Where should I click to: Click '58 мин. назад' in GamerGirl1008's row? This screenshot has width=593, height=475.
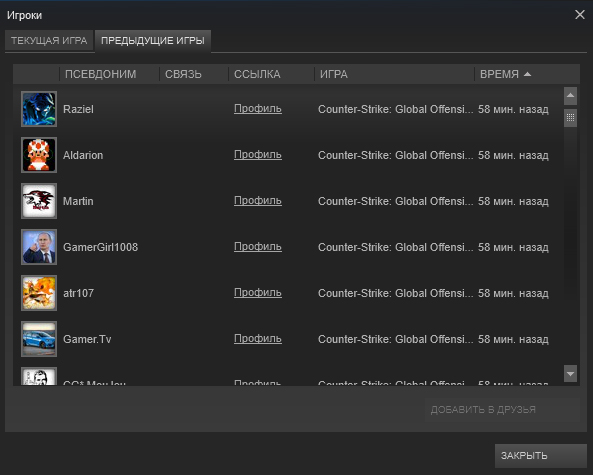click(513, 247)
